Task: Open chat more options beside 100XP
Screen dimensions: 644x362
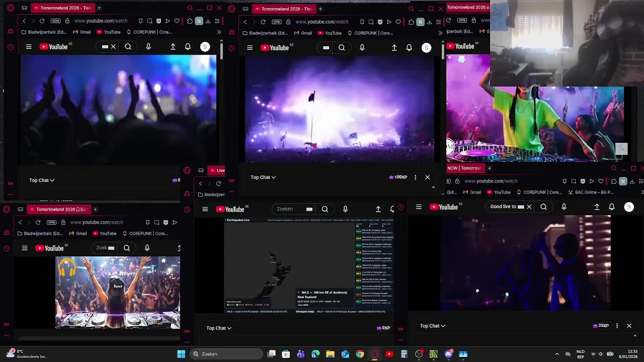Action: click(x=415, y=177)
